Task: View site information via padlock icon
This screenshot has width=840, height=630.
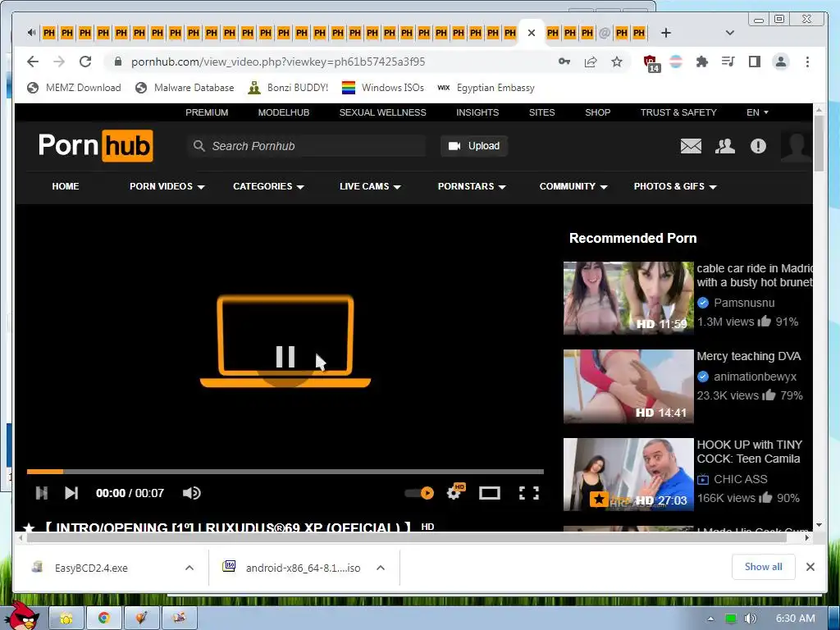Action: (x=118, y=62)
